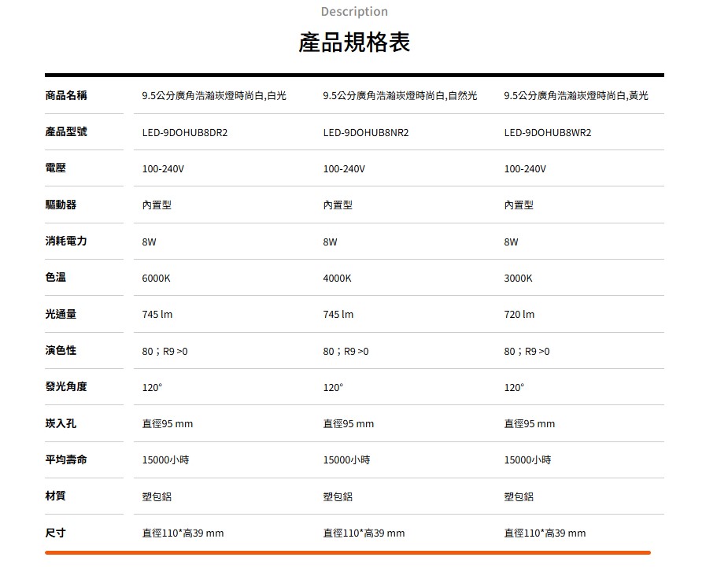This screenshot has height=572, width=728.
Task: Click the 發光角度 row label
Action: click(66, 387)
